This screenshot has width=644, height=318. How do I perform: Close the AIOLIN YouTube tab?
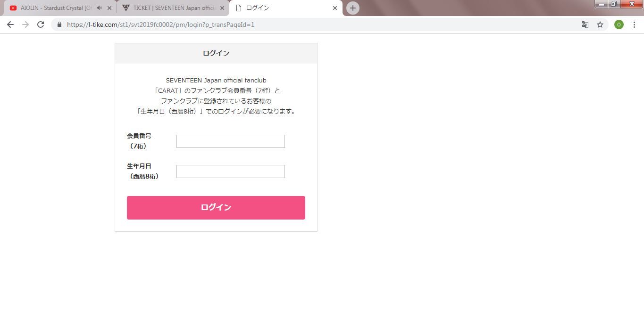click(109, 8)
